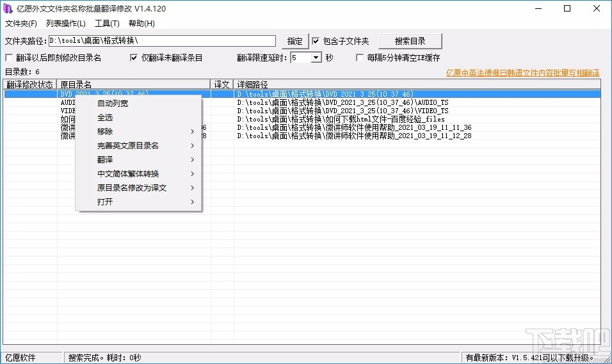This screenshot has height=364, width=612.
Task: Click the 译文 column header
Action: pos(222,84)
